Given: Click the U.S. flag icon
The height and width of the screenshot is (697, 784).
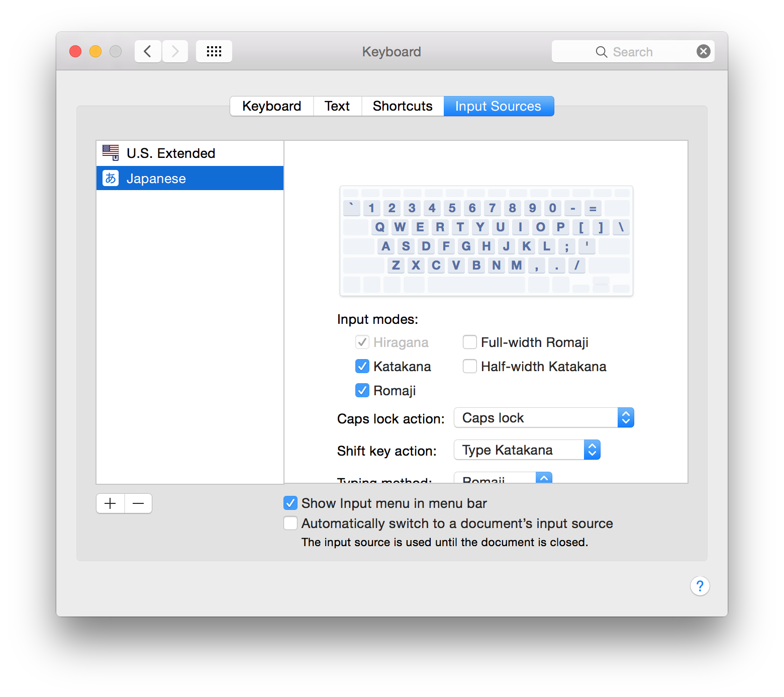Looking at the screenshot, I should point(111,152).
